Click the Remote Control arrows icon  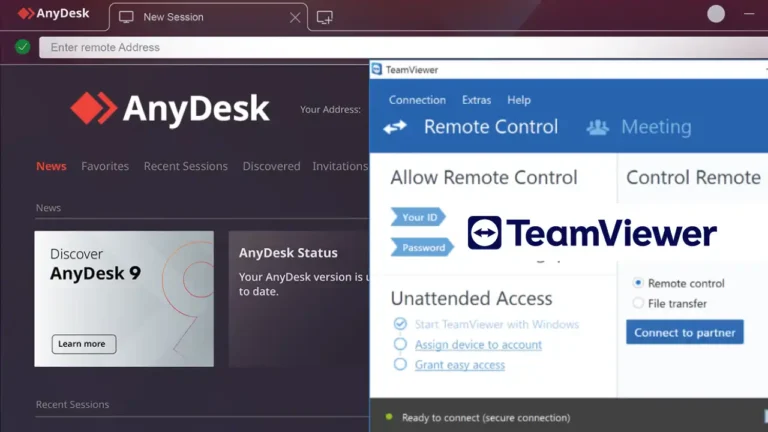click(395, 127)
